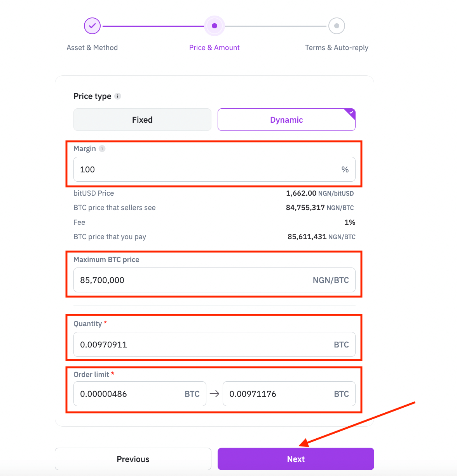Viewport: 457px width, 476px height.
Task: Click the progress line between the first two steps
Action: [153, 26]
